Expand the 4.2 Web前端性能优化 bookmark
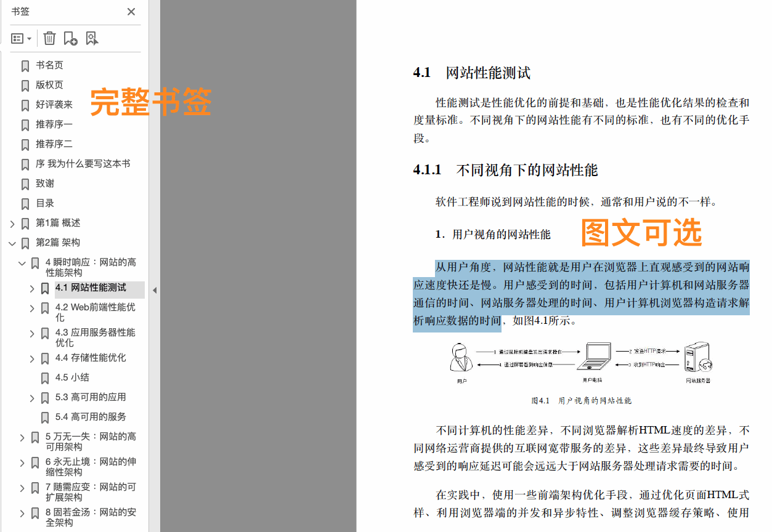 tap(31, 307)
